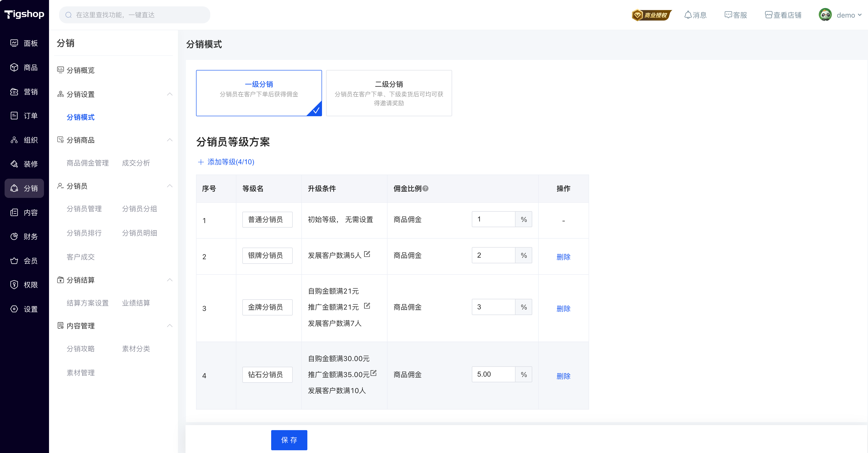Go to 素材管理

point(80,373)
